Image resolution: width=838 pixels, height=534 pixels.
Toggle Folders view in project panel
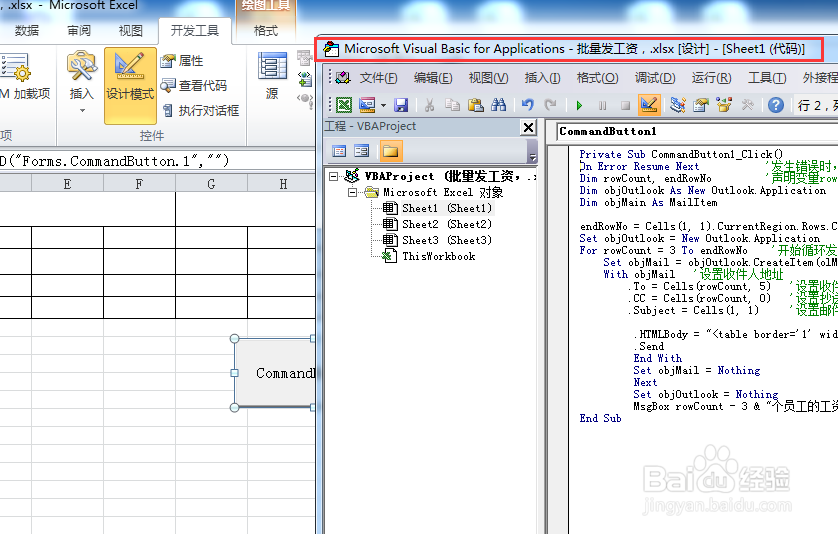click(391, 151)
